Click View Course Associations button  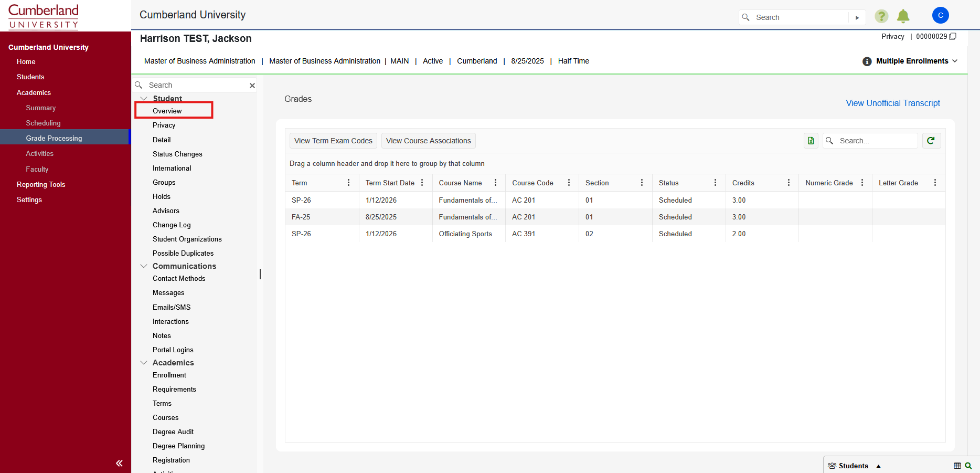point(429,141)
